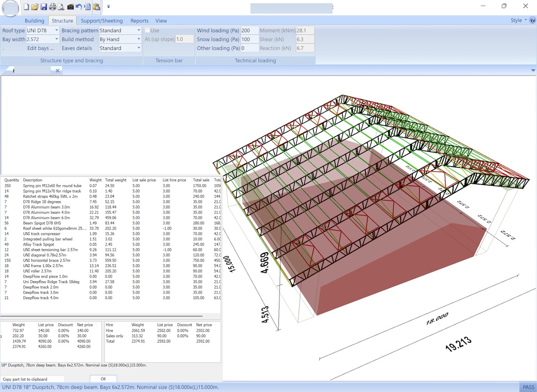Image resolution: width=537 pixels, height=392 pixels.
Task: Open the Eaves details dropdown
Action: click(x=138, y=48)
